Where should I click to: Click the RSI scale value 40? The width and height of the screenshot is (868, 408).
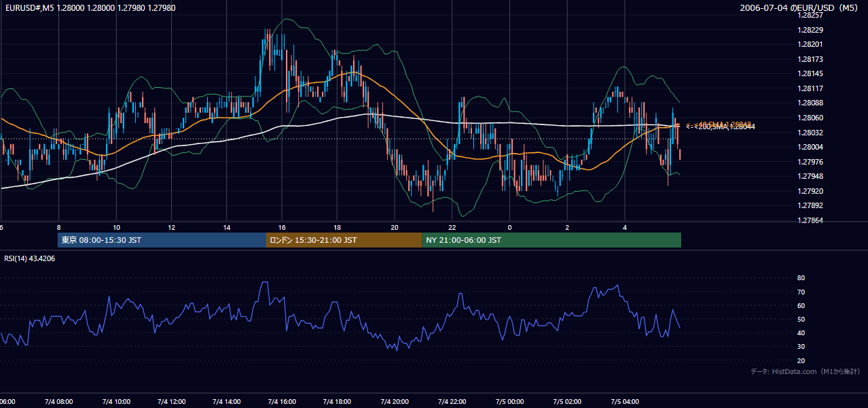pos(801,333)
